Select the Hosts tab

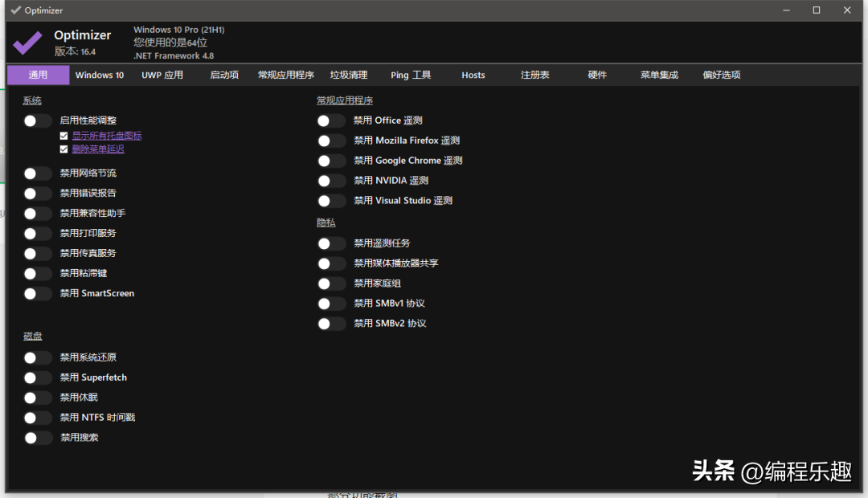473,75
